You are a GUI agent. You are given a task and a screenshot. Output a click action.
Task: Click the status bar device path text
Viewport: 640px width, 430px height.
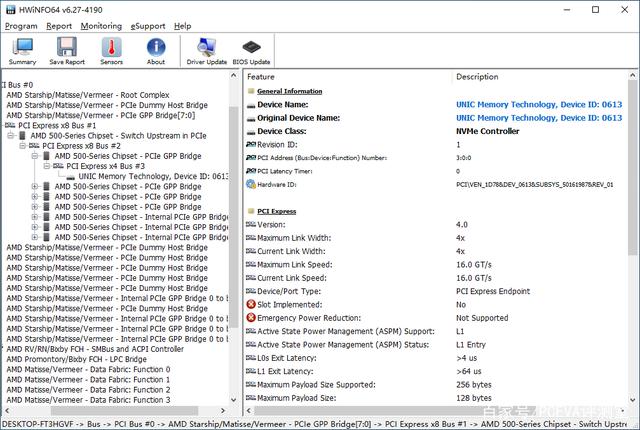coord(314,424)
